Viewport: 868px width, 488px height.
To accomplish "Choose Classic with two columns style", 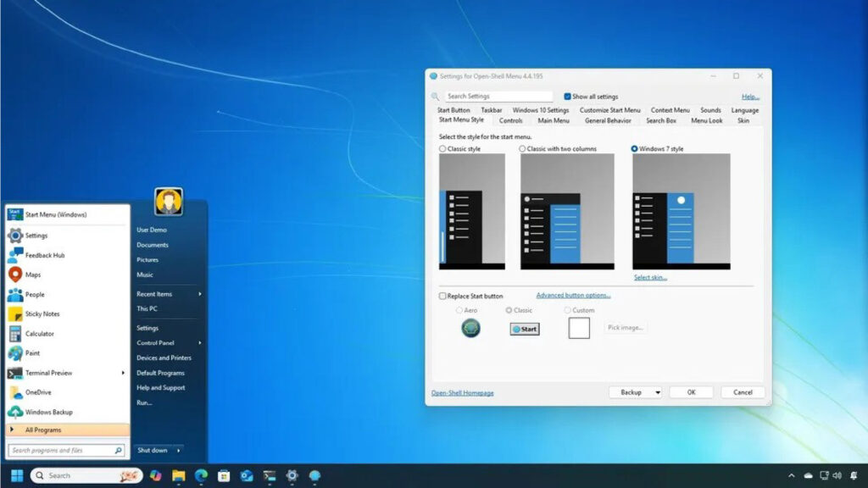I will pos(524,149).
